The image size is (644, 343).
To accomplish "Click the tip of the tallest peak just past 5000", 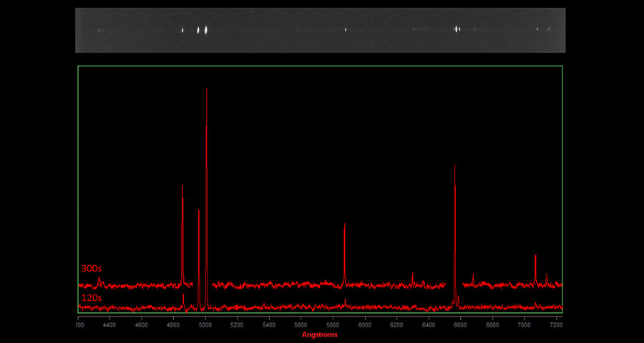I will click(x=207, y=89).
